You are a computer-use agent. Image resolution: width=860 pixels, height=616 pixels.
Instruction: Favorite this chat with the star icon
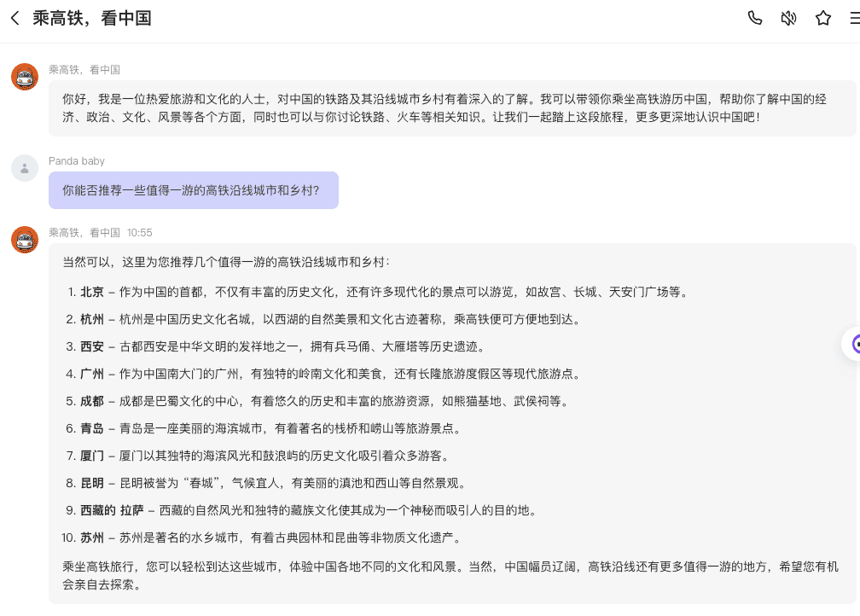pyautogui.click(x=822, y=18)
